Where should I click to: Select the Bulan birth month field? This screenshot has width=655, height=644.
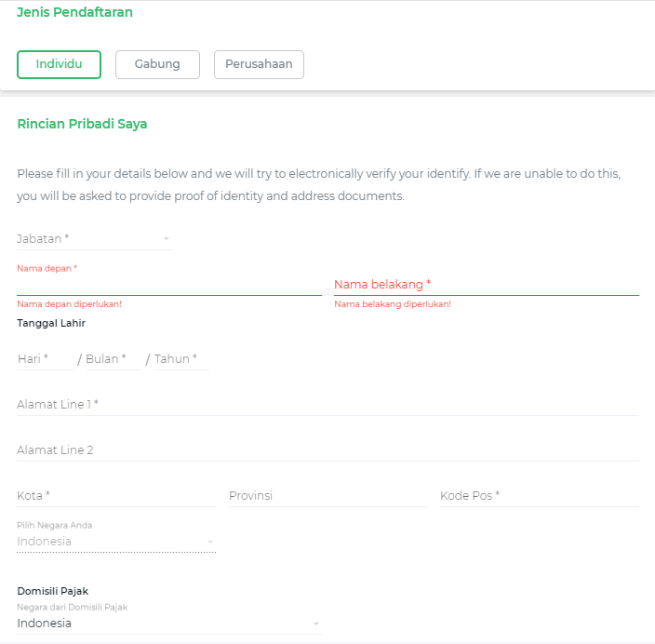click(112, 358)
